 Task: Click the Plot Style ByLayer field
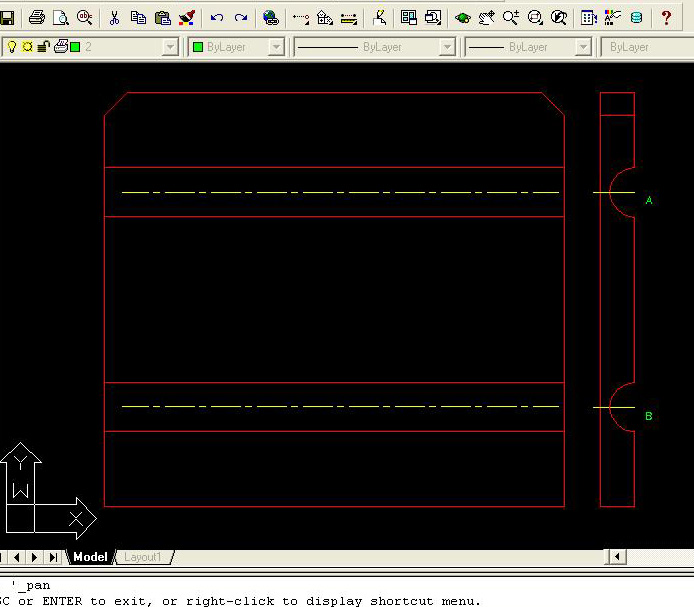pos(647,47)
